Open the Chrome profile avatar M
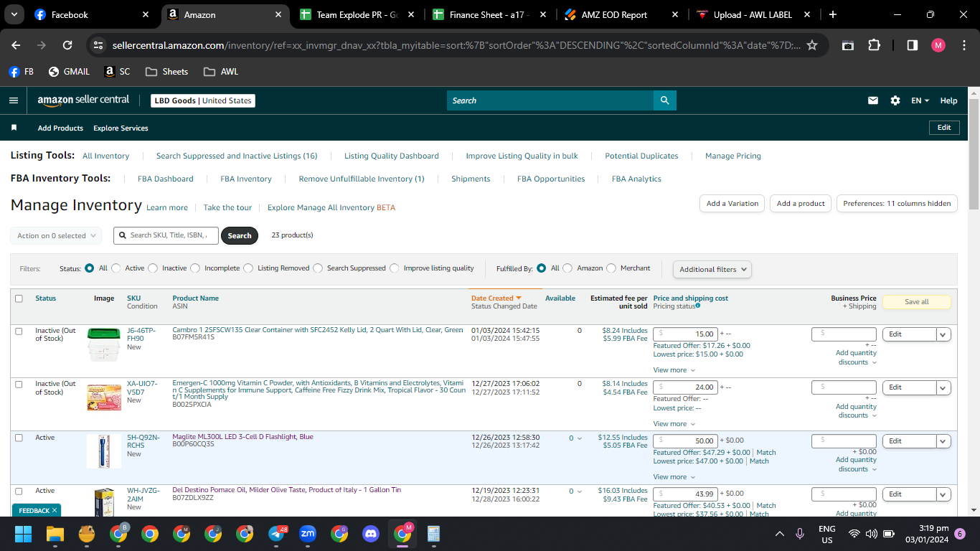The width and height of the screenshot is (980, 551). [x=938, y=45]
